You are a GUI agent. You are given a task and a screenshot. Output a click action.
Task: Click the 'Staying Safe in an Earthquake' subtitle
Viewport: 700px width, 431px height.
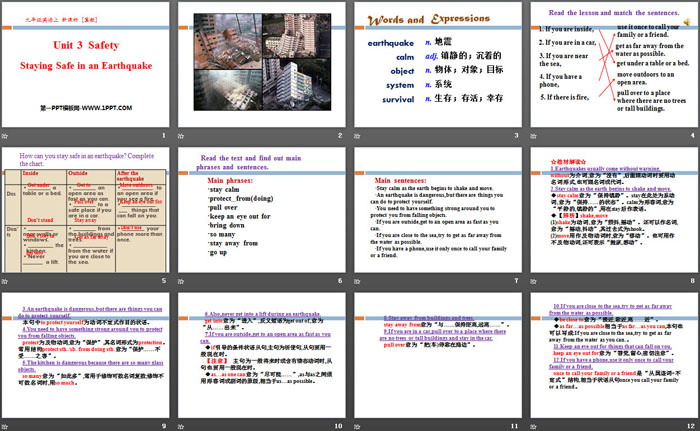pos(87,63)
